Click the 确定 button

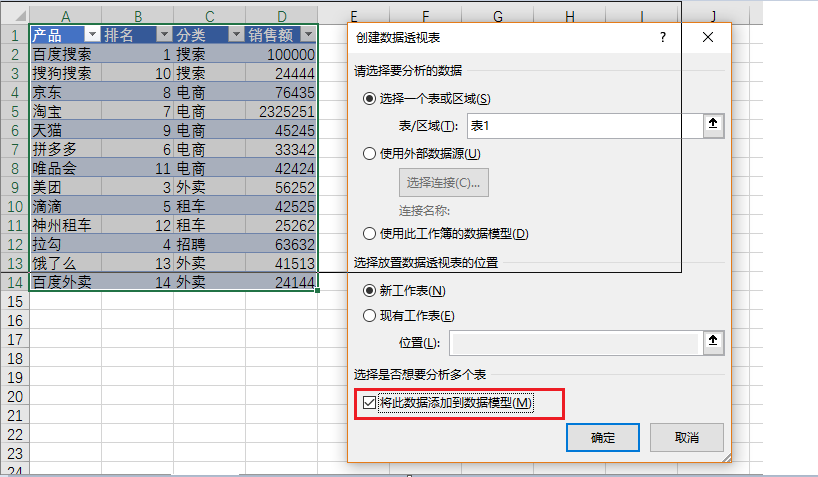click(x=603, y=437)
